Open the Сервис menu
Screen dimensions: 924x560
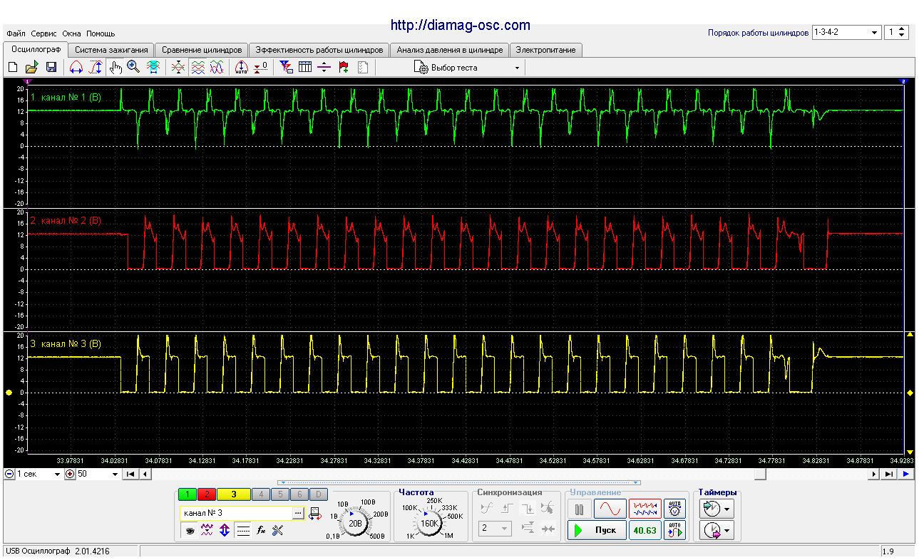coord(44,33)
